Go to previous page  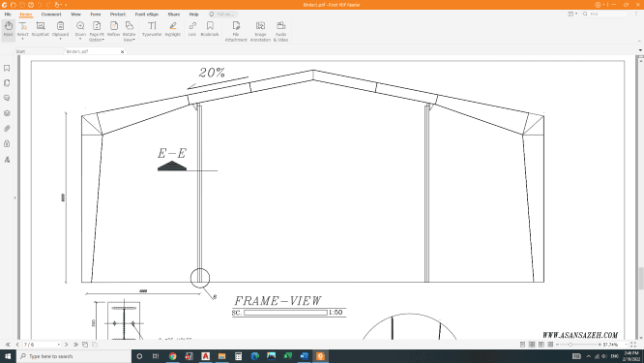pyautogui.click(x=17, y=345)
